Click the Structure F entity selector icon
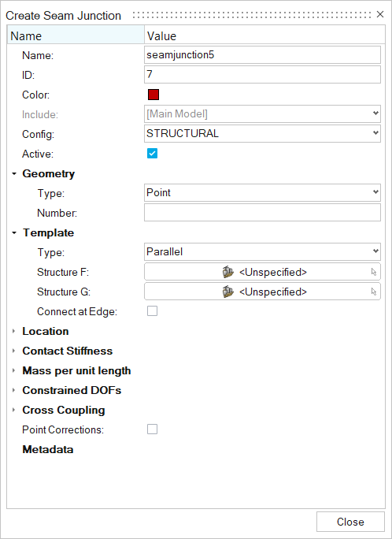Image resolution: width=392 pixels, height=539 pixels. pyautogui.click(x=228, y=272)
